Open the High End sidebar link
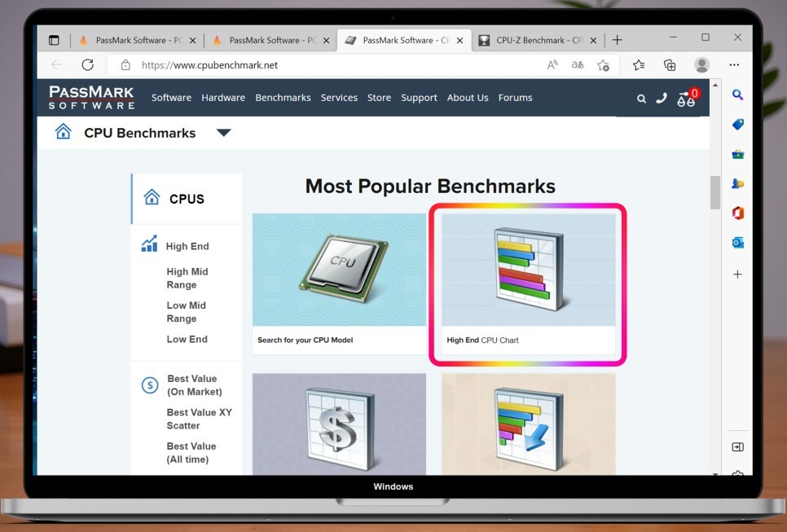 coord(187,246)
